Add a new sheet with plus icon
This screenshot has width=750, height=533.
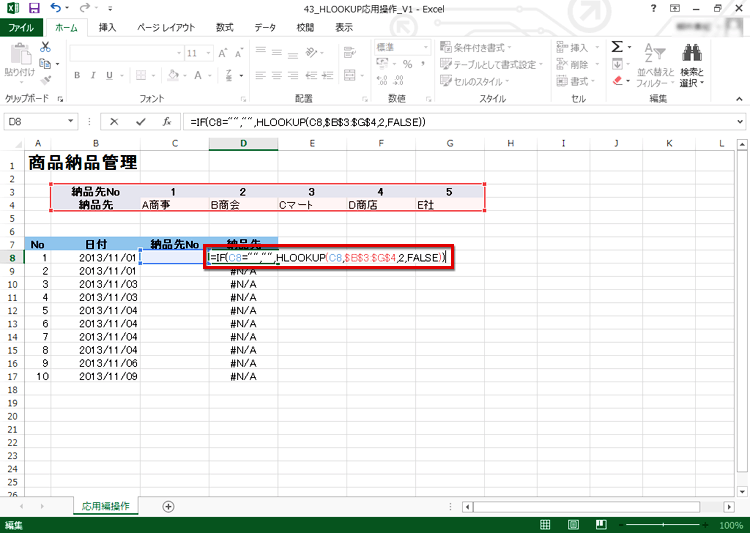point(168,507)
